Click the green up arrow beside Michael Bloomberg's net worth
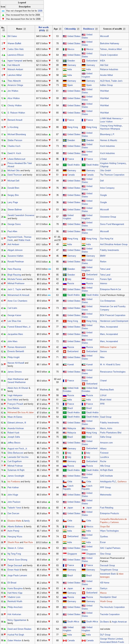Viewport: 129px width, 644px height. tap(50, 134)
